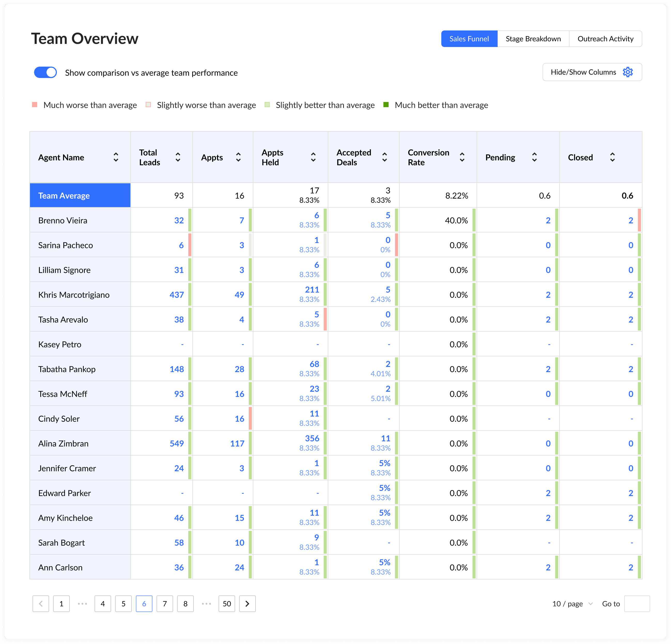This screenshot has height=644, width=671.
Task: Sort by Conversion Rate sort icon
Action: (462, 158)
